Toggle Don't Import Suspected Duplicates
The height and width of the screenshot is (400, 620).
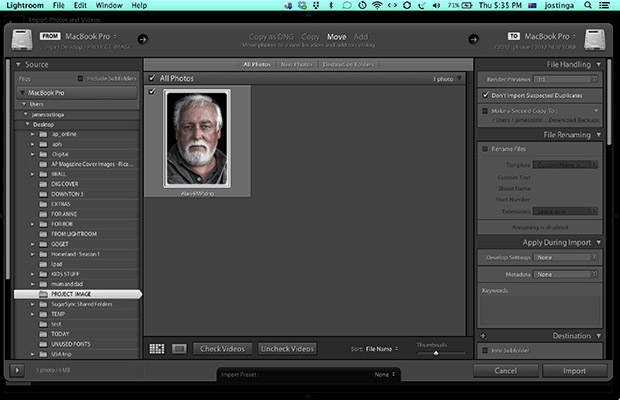486,95
